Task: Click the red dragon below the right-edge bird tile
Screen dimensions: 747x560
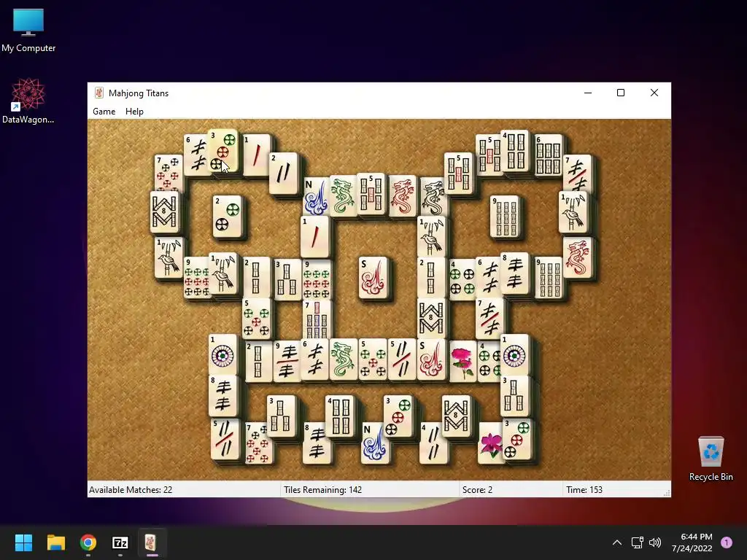Action: coord(578,257)
